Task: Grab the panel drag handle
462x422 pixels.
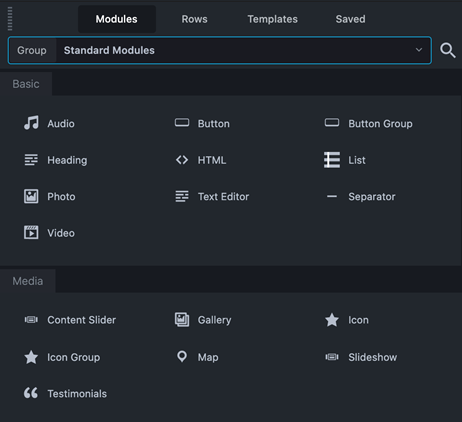Action: coord(10,18)
